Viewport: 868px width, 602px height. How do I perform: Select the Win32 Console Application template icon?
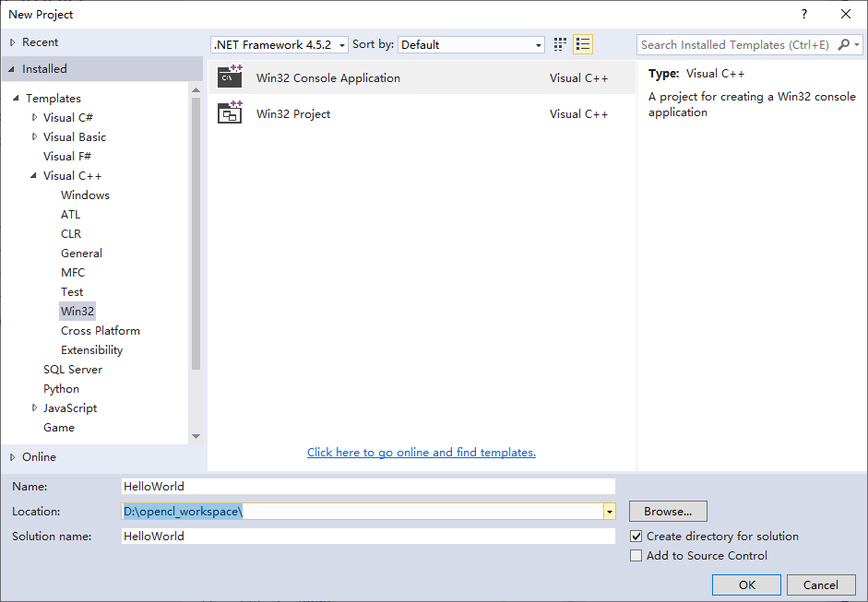[231, 77]
